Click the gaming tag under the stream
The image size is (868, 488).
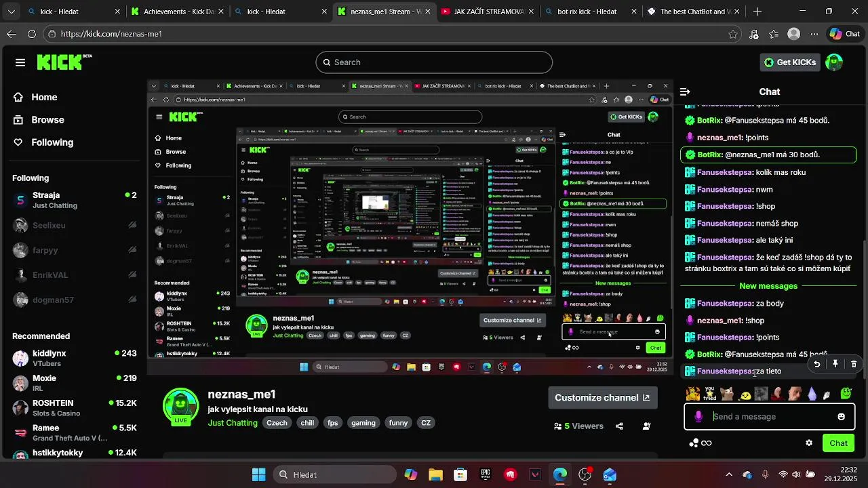pos(363,423)
